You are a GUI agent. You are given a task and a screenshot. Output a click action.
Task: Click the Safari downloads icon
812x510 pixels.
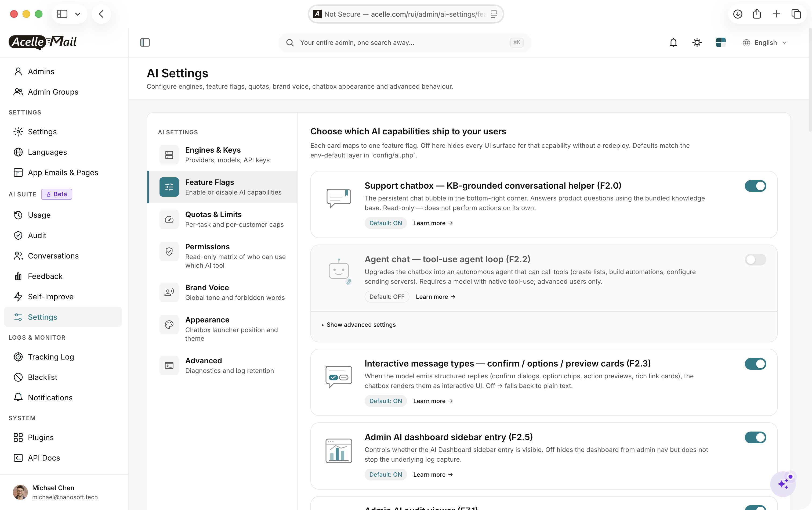tap(738, 14)
